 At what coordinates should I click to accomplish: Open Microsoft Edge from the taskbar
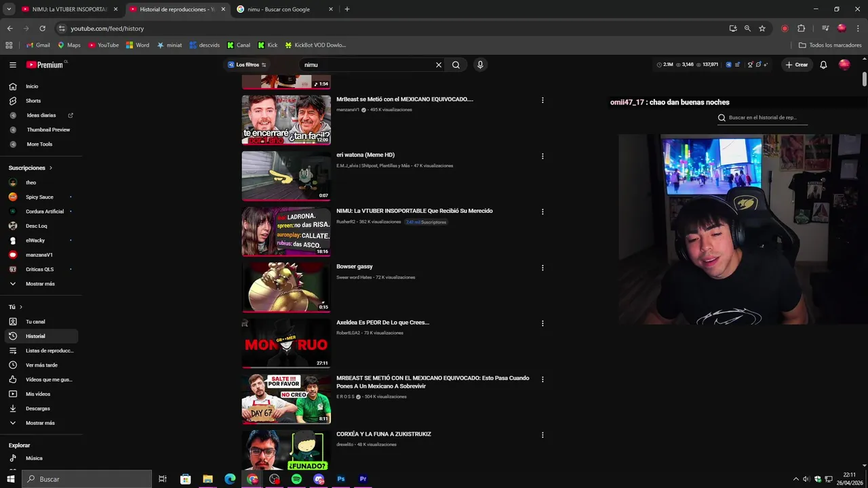(230, 479)
